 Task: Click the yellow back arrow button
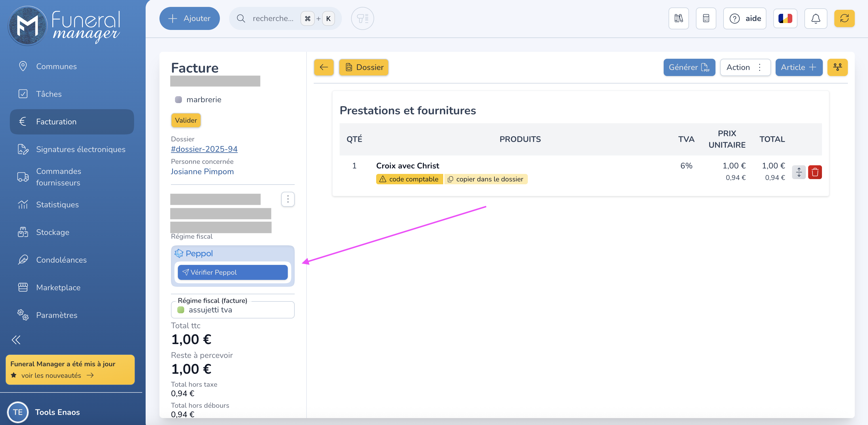[x=323, y=67]
